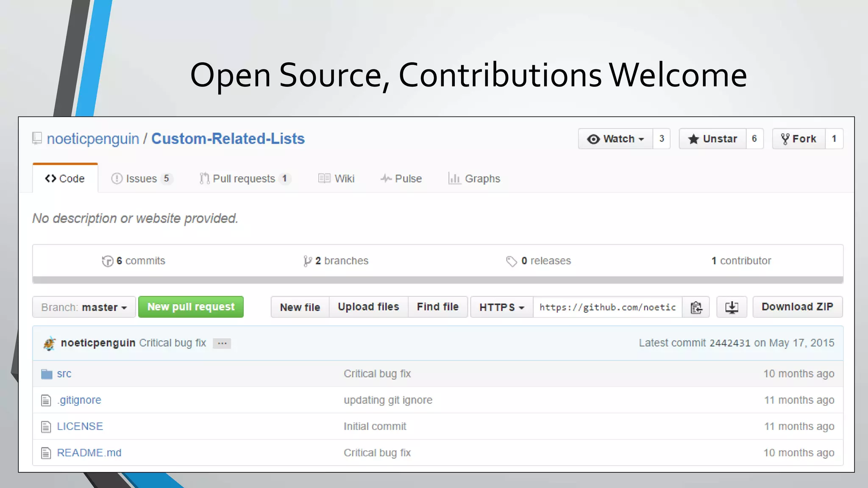Open the Branch: master dropdown

click(84, 307)
